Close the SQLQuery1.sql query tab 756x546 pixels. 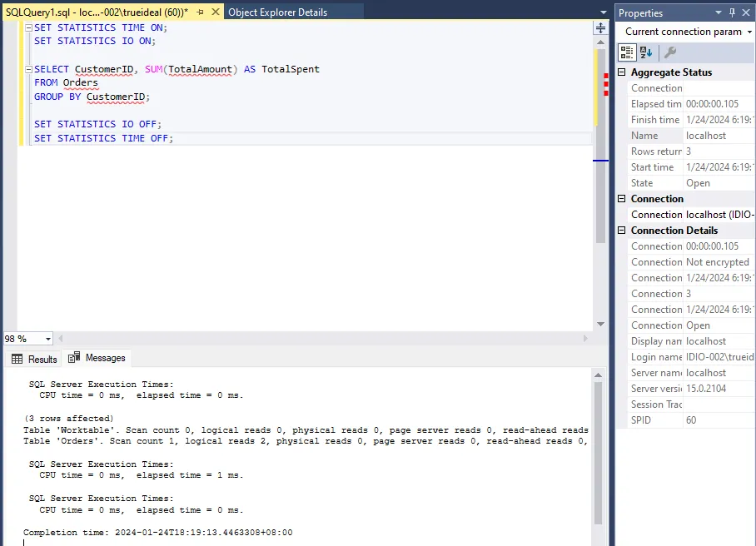[x=216, y=12]
